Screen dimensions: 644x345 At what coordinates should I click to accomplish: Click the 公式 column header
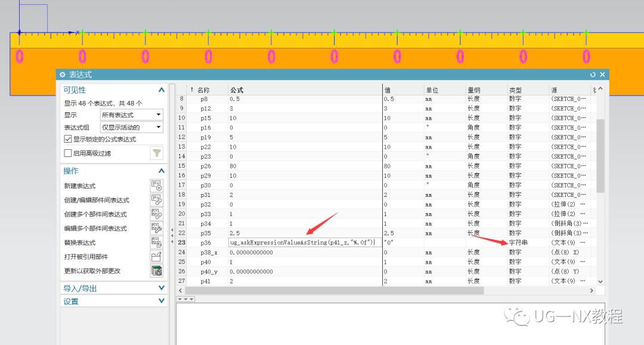click(304, 90)
